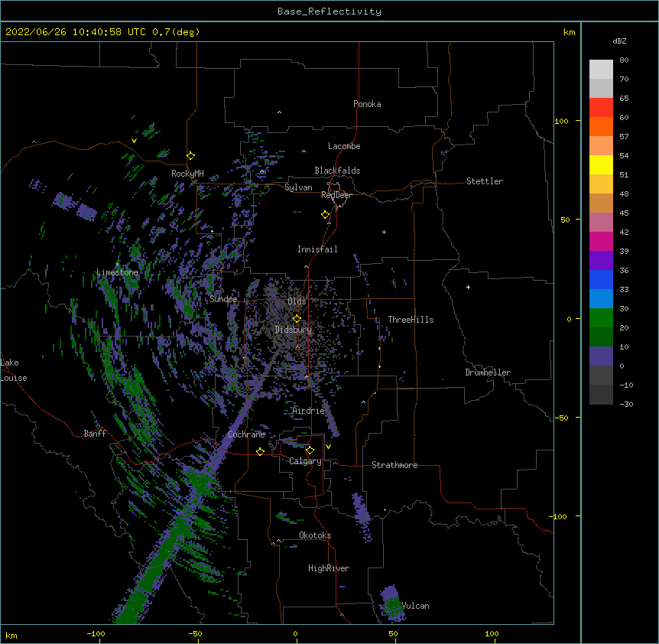The image size is (659, 644).
Task: Click the dBZ legend heading
Action: point(619,41)
